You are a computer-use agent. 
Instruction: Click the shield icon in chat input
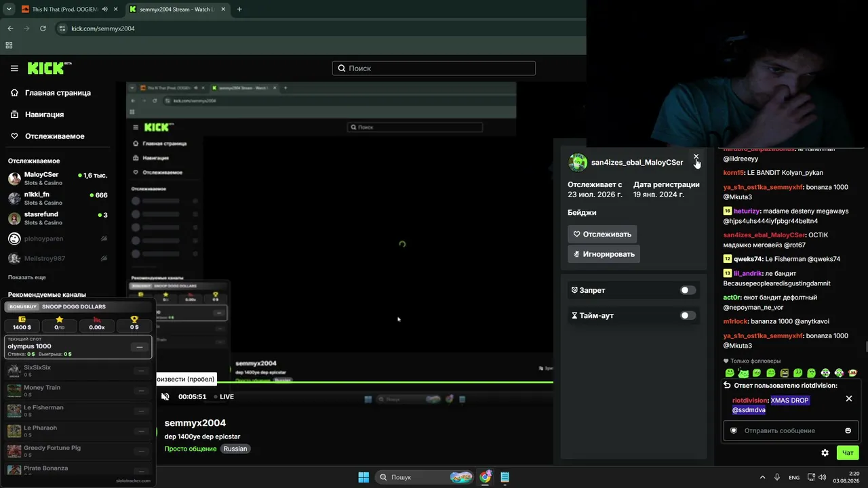[733, 430]
